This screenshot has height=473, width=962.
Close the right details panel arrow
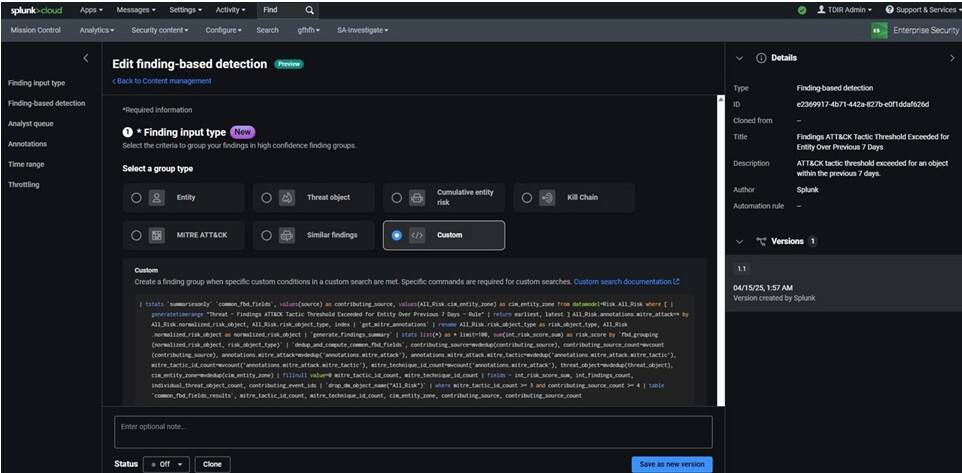(952, 58)
